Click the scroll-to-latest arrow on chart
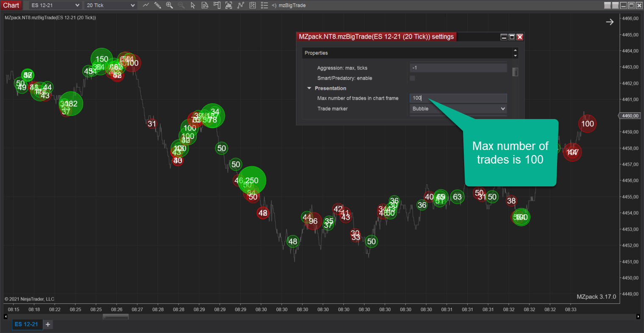Image resolution: width=644 pixels, height=333 pixels. pyautogui.click(x=610, y=22)
